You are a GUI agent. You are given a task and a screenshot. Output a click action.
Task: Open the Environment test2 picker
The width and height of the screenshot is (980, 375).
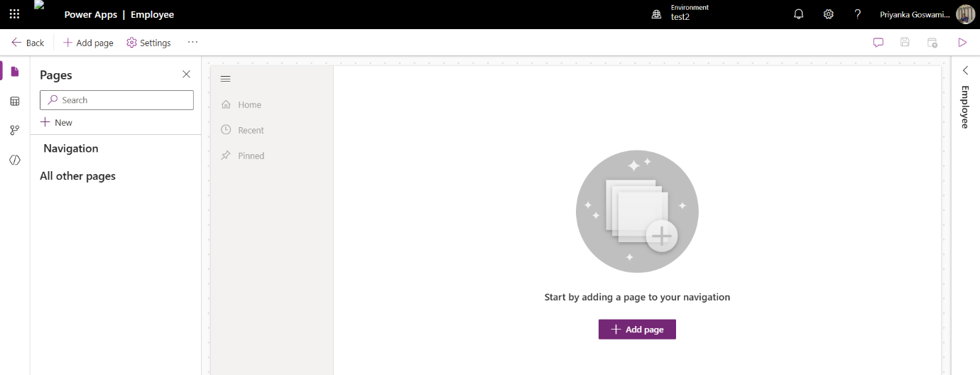(680, 13)
